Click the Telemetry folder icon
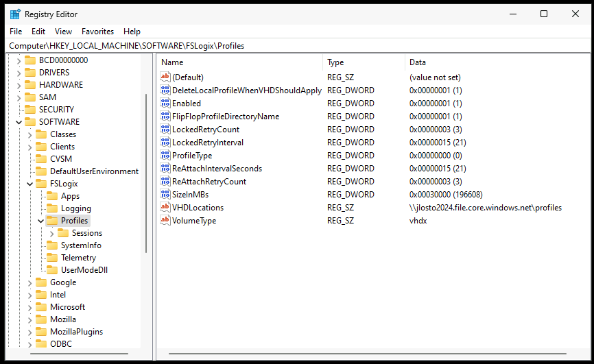This screenshot has width=594, height=364. [52, 258]
